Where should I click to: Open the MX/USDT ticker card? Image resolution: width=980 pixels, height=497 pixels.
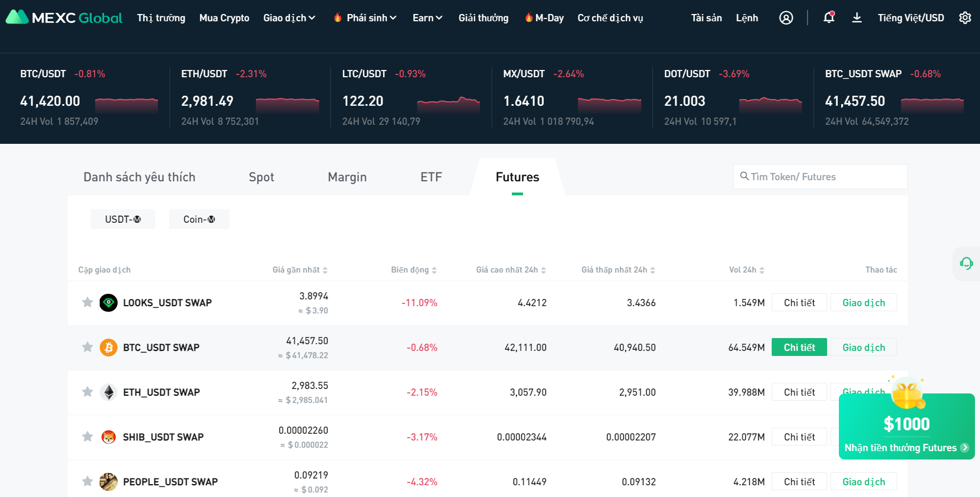572,97
